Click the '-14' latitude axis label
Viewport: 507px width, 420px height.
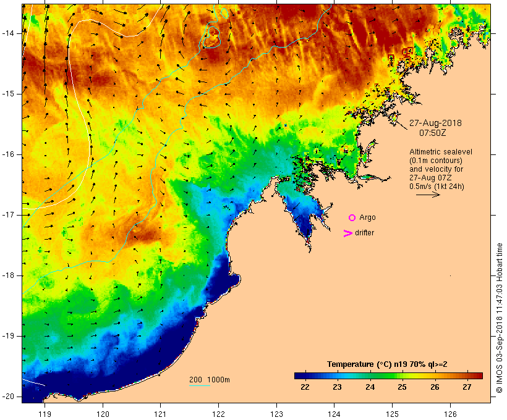click(x=8, y=33)
